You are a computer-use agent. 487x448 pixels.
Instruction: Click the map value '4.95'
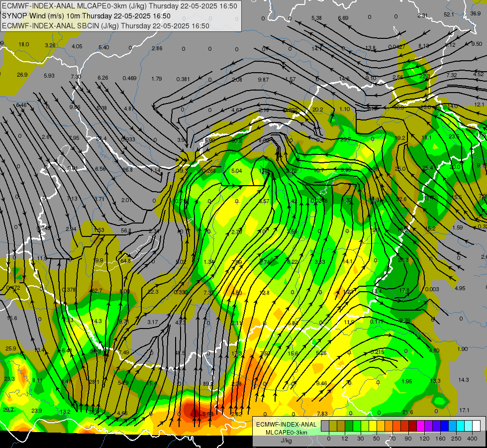click(x=460, y=288)
